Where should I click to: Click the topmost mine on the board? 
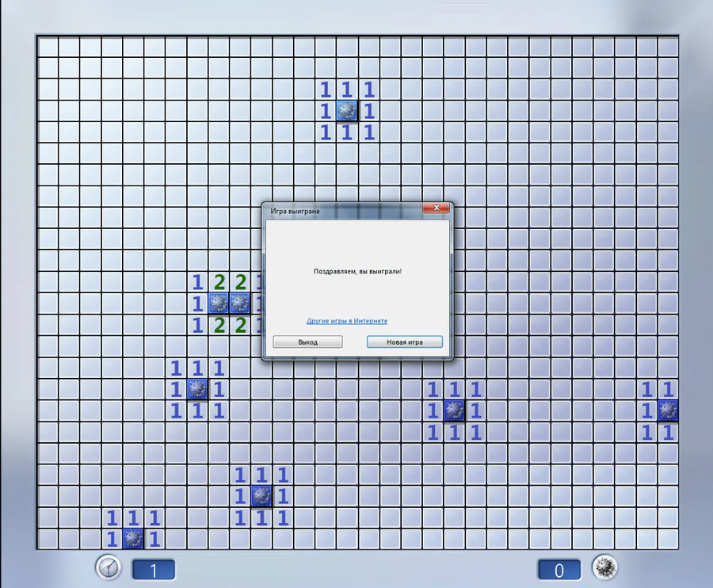point(347,111)
